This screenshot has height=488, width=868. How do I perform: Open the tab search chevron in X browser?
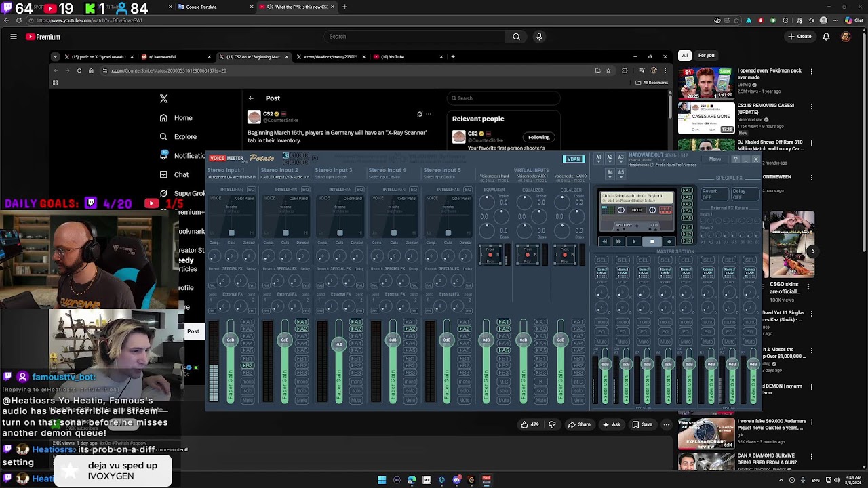pos(56,57)
